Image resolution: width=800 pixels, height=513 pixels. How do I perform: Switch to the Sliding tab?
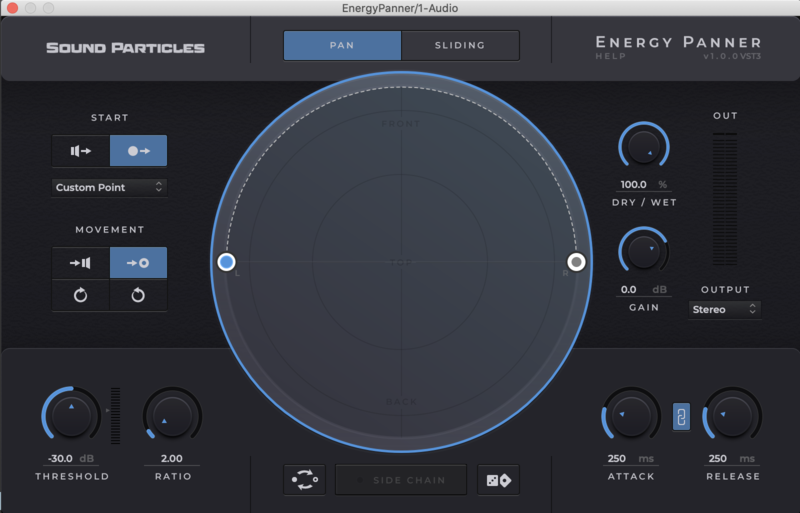[x=460, y=45]
